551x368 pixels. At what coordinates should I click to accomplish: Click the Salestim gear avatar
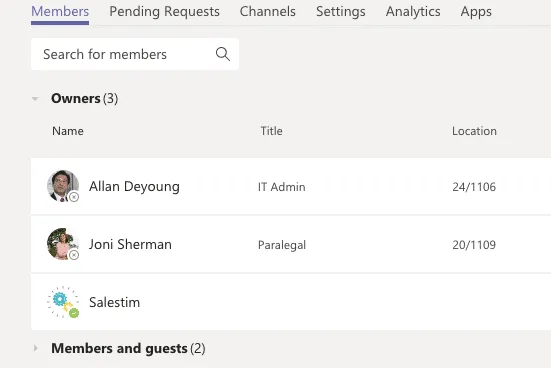click(63, 302)
